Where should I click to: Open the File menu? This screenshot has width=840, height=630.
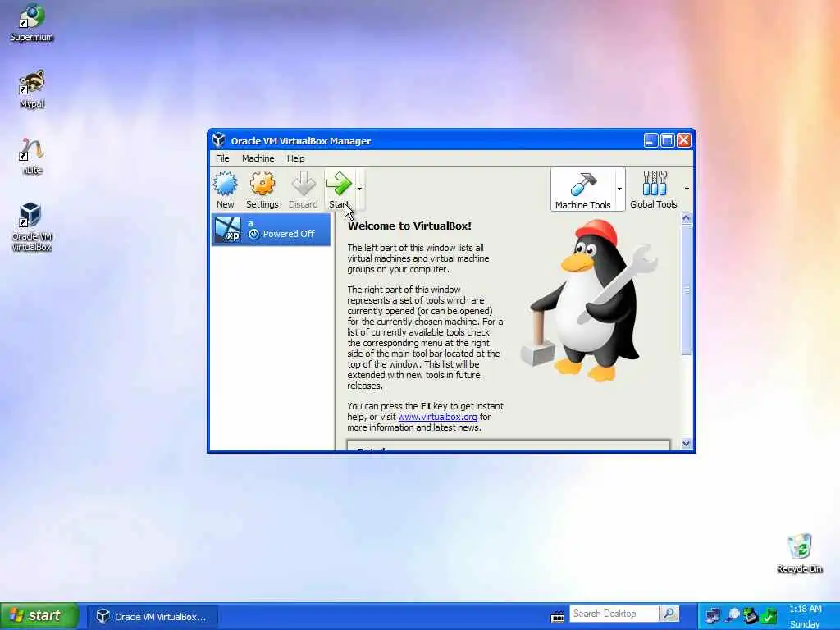222,158
